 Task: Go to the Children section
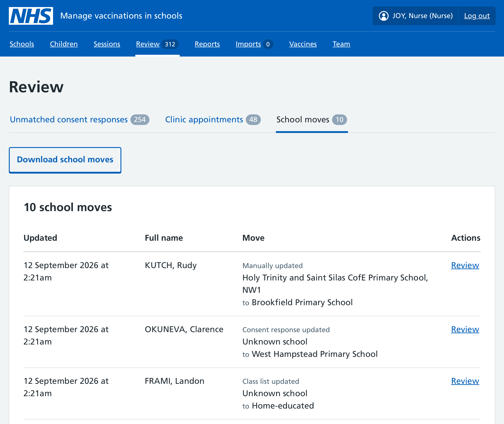pyautogui.click(x=64, y=44)
